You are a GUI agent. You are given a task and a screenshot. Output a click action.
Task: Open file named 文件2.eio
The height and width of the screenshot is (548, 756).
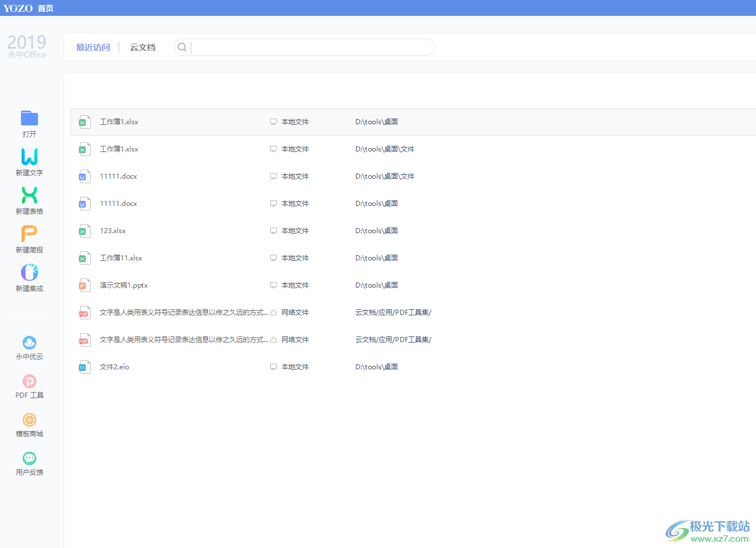click(115, 367)
